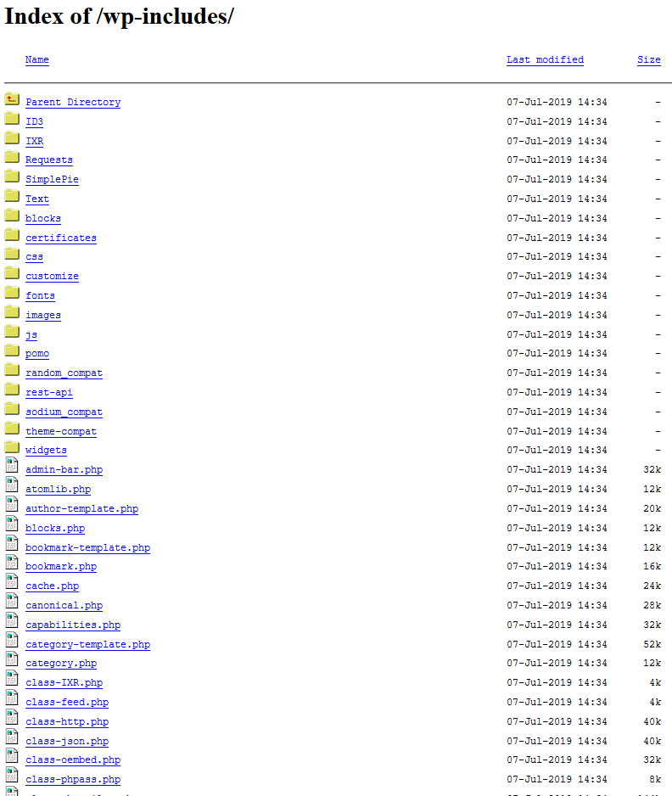Screen dimensions: 672x796
Task: Click the folder icon beside certificates
Action: point(12,235)
